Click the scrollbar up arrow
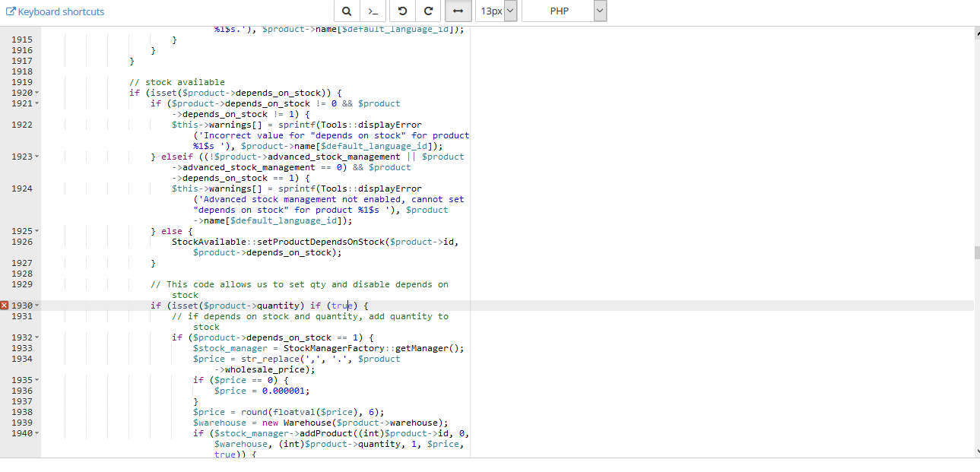Viewport: 980px width, 472px height. [977, 33]
